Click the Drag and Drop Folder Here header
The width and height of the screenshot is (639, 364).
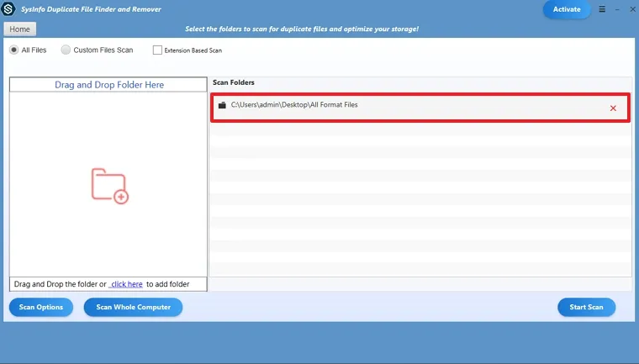pyautogui.click(x=108, y=85)
